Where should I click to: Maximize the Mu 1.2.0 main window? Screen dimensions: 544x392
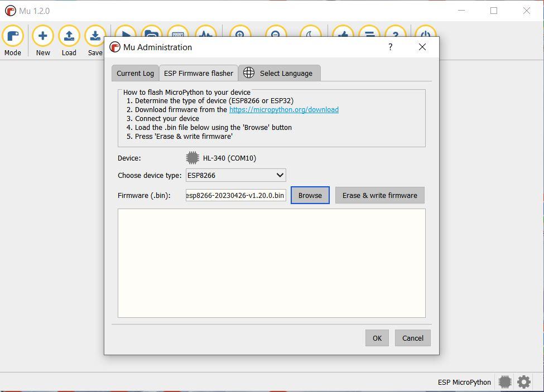(x=494, y=11)
